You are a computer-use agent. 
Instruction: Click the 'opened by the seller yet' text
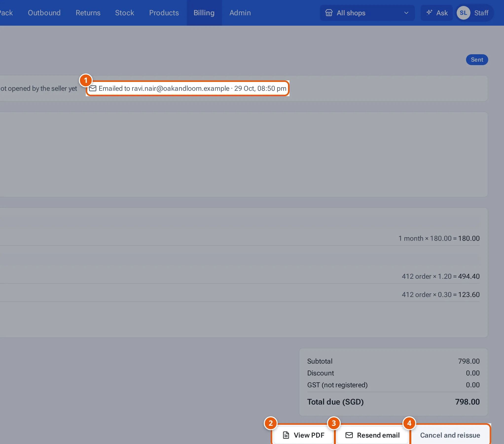pos(42,88)
